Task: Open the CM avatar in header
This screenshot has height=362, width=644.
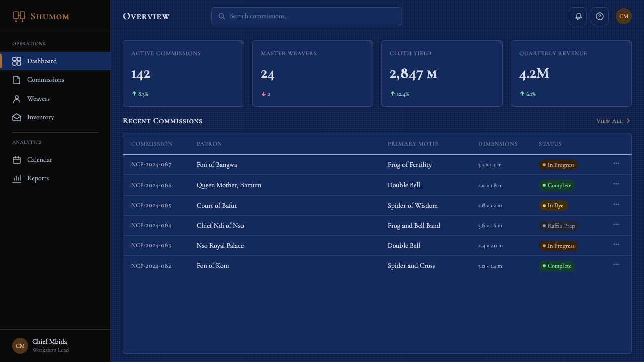Action: (x=624, y=16)
